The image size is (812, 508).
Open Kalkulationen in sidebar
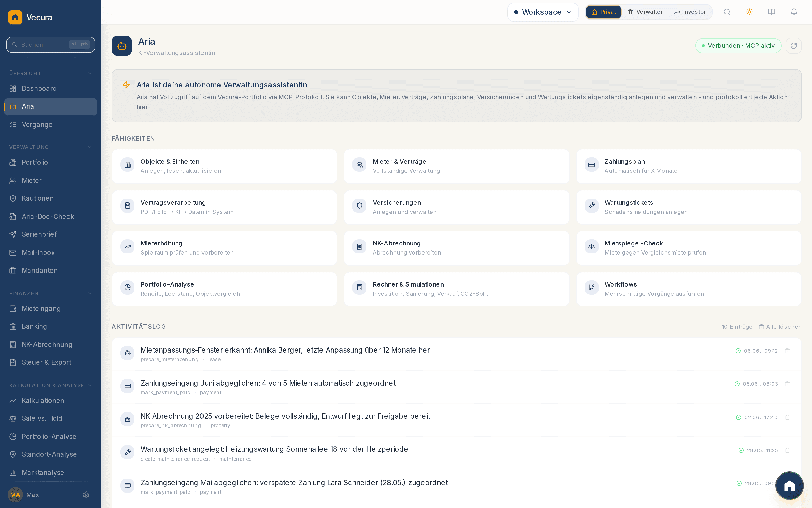[51, 401]
